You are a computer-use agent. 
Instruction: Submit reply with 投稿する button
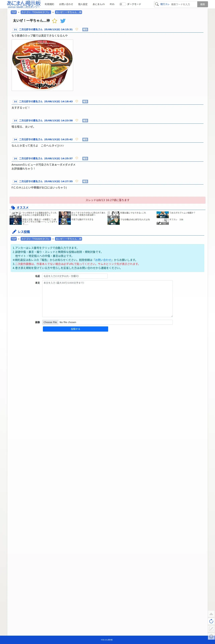tap(75, 329)
